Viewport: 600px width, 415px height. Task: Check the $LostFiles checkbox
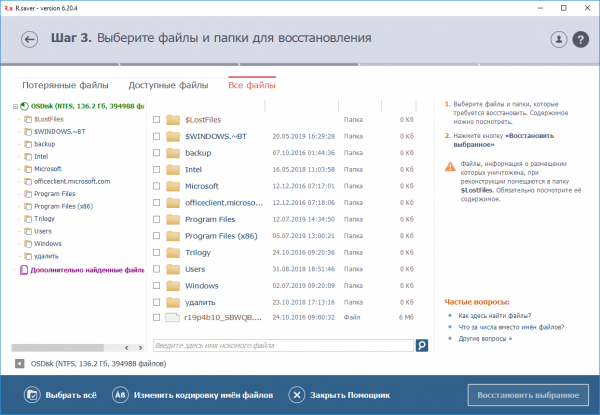[156, 119]
